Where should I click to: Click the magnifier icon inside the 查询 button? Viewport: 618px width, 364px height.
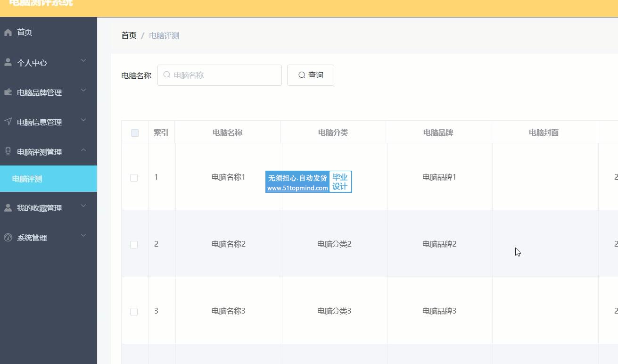pos(302,75)
